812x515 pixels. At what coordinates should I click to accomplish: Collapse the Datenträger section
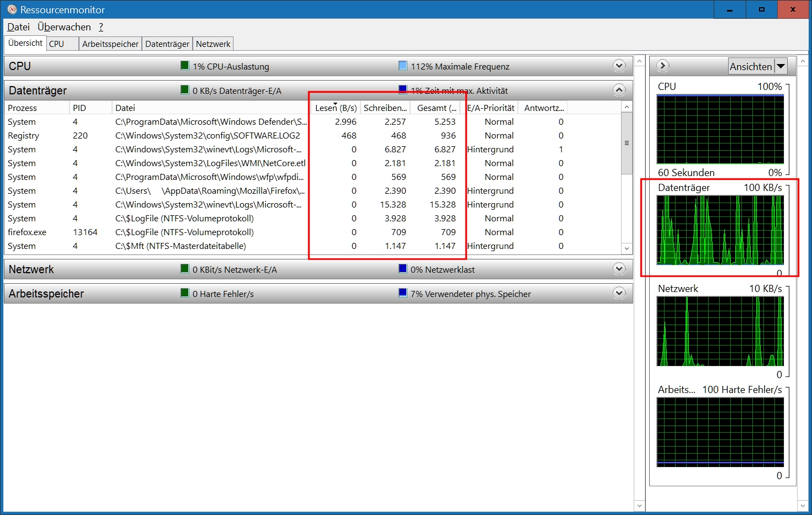point(619,90)
